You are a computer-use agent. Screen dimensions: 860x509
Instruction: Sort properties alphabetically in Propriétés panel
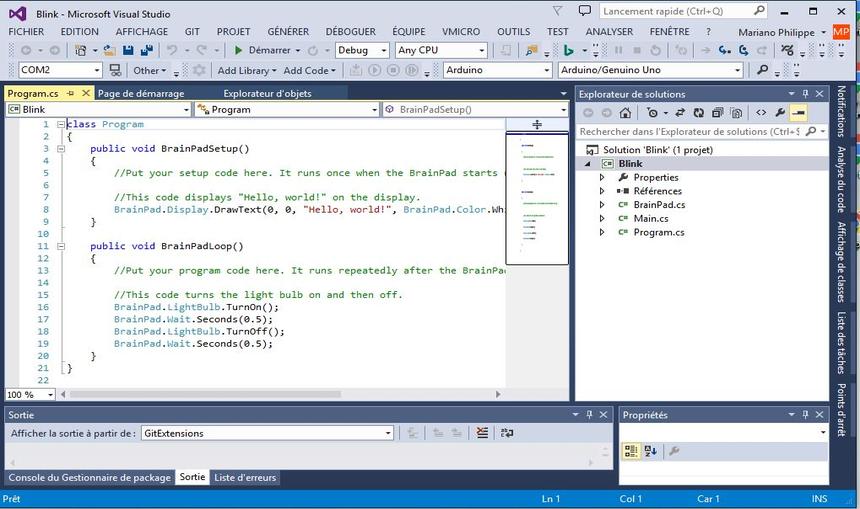[x=650, y=451]
